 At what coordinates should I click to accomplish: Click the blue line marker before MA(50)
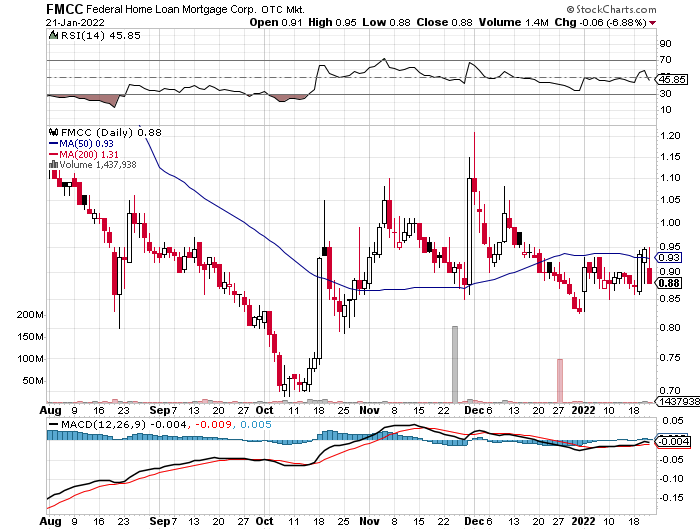(x=53, y=144)
